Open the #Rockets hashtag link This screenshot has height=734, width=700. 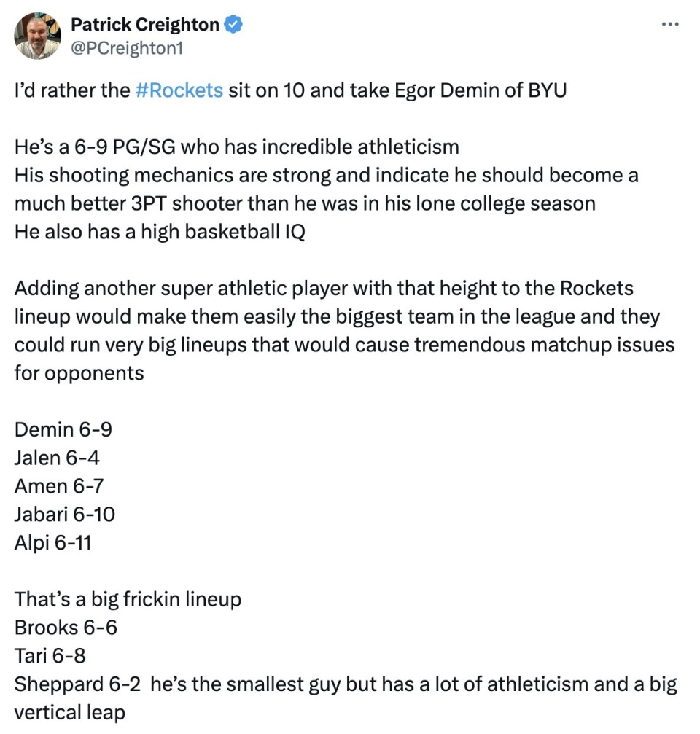point(179,90)
